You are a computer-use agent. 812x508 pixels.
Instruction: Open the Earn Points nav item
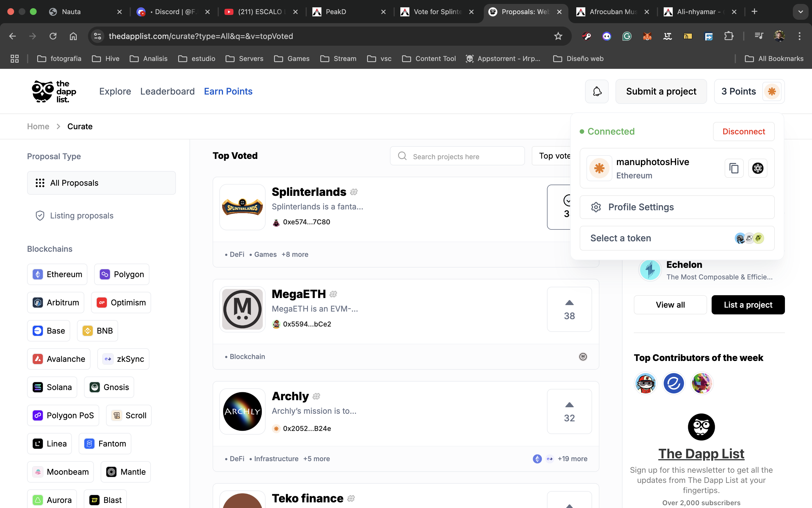coord(228,91)
